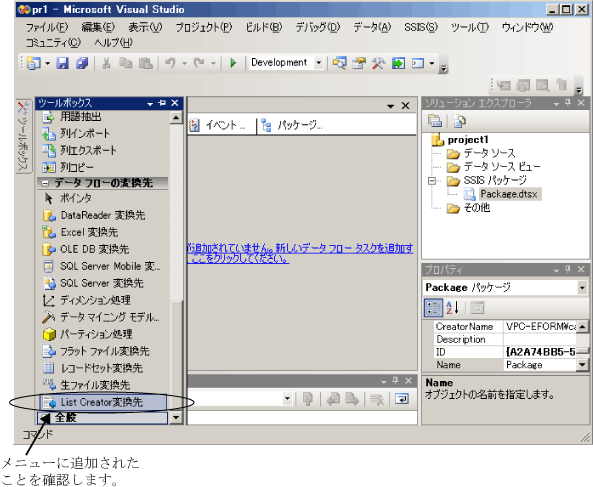Screen dimensions: 593x487
Task: Click the Copy toolbar icon
Action: point(125,63)
